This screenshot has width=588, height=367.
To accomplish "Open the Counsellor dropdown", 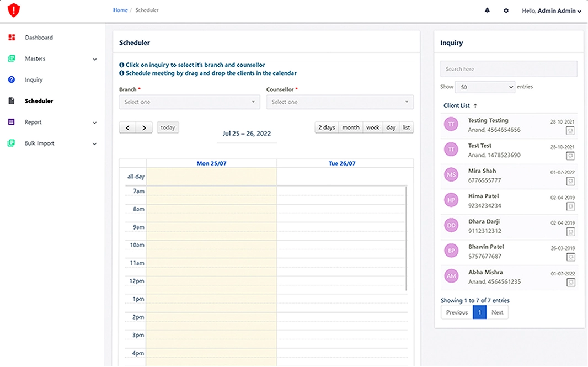I will (339, 102).
